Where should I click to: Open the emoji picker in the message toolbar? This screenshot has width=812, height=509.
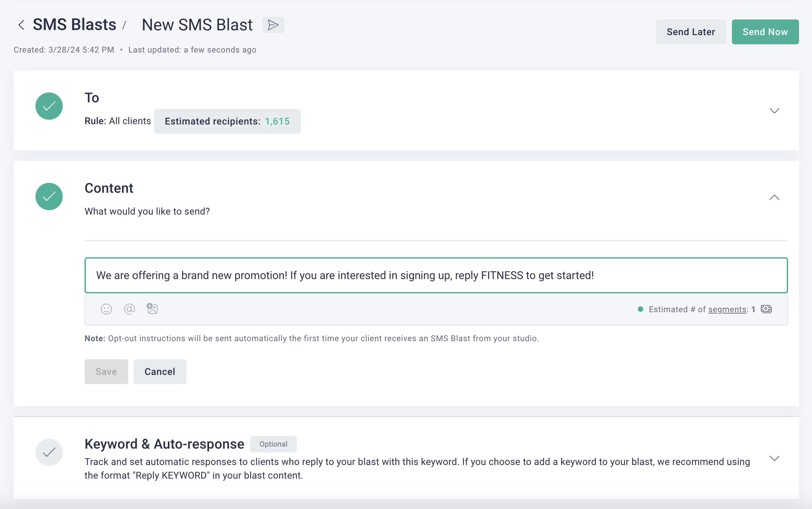pos(106,309)
